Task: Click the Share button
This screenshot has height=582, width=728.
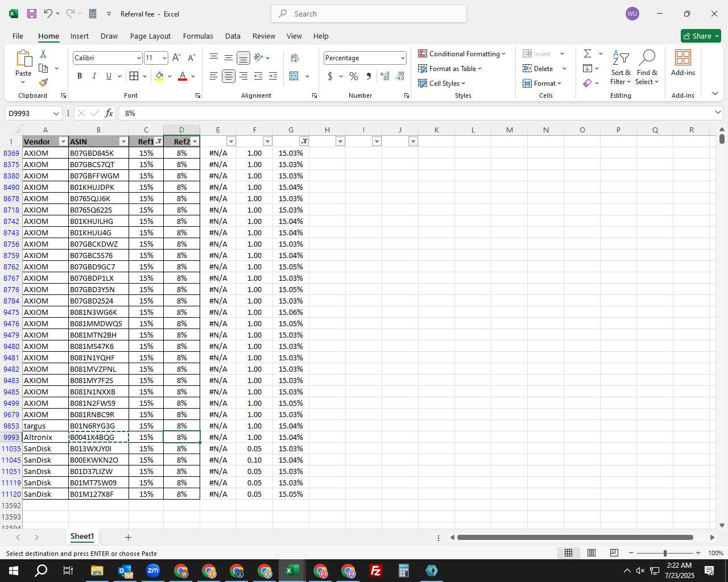Action: coord(701,36)
